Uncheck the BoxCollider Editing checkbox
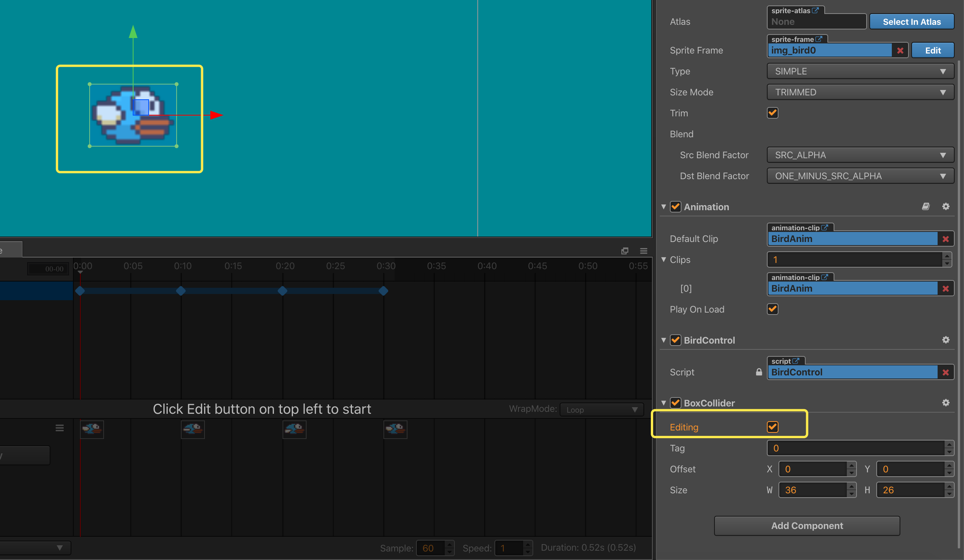Image resolution: width=964 pixels, height=560 pixels. (773, 427)
